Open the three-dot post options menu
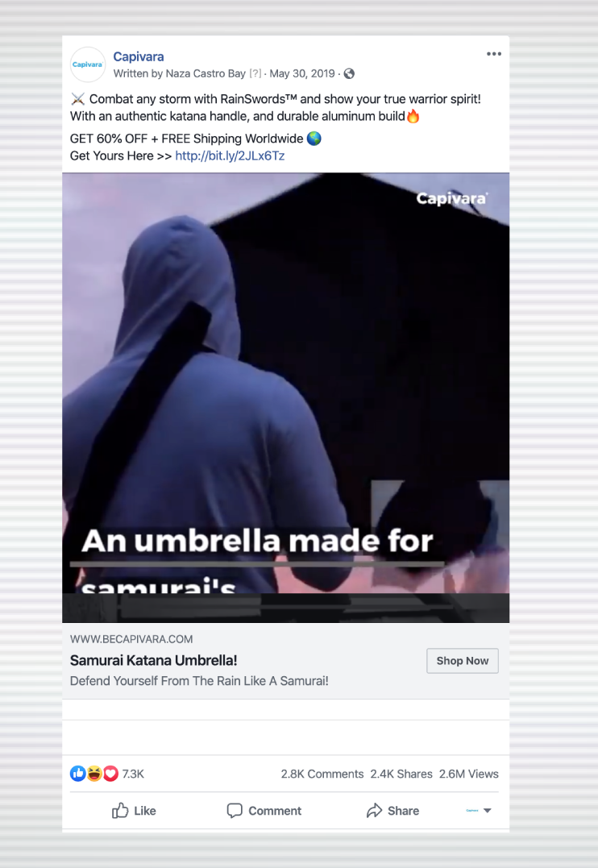 click(494, 54)
